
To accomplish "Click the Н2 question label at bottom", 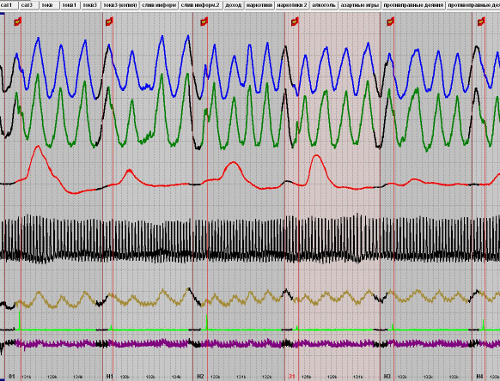I will click(200, 376).
